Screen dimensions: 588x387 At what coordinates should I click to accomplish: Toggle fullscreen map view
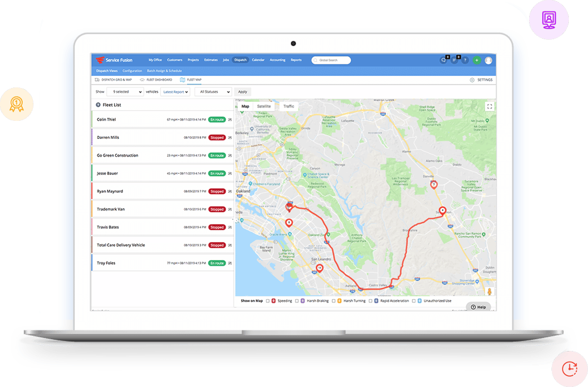pyautogui.click(x=489, y=107)
